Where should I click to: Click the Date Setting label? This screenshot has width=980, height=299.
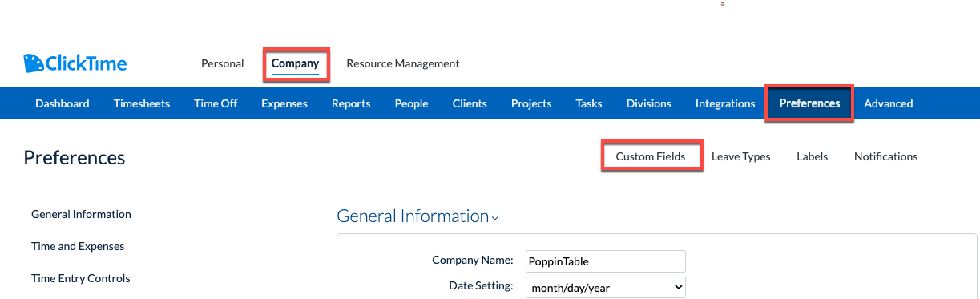coord(481,285)
